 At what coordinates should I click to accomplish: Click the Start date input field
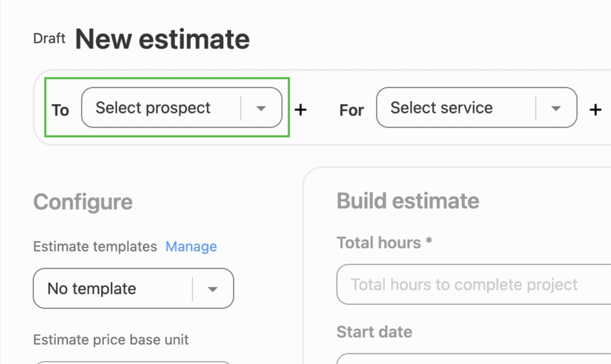click(471, 359)
